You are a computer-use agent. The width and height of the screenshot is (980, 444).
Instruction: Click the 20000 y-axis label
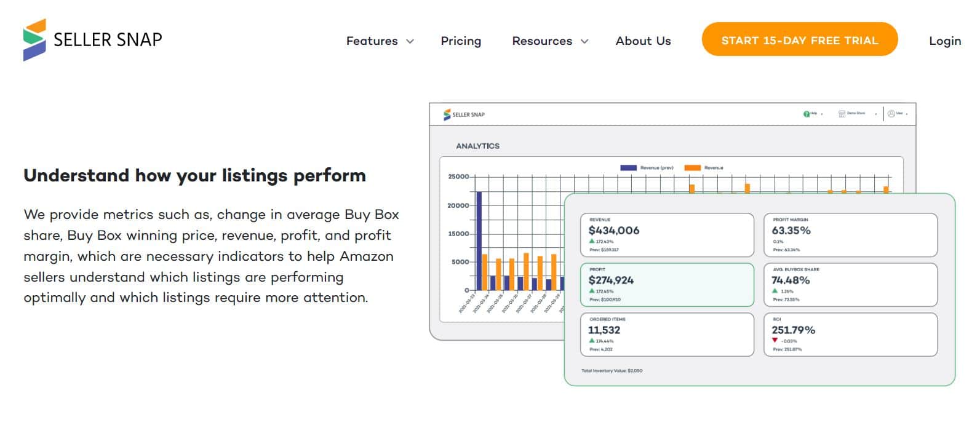(458, 205)
